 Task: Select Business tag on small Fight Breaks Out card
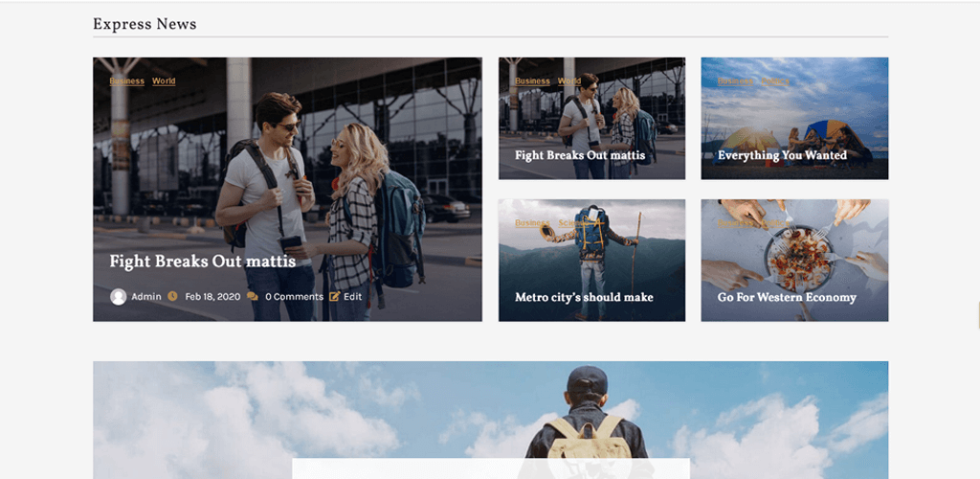point(532,81)
